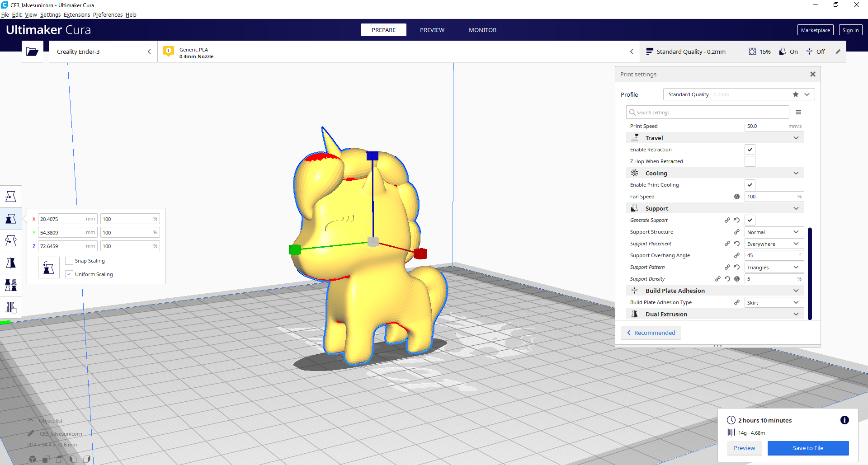Click the pencil icon for custom settings
This screenshot has height=465, width=868.
coord(838,52)
